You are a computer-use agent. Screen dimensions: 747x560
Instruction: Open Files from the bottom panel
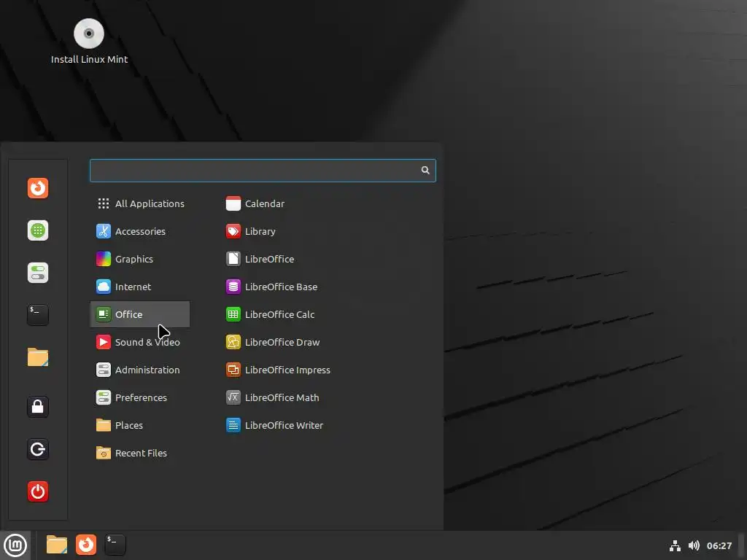coord(57,545)
